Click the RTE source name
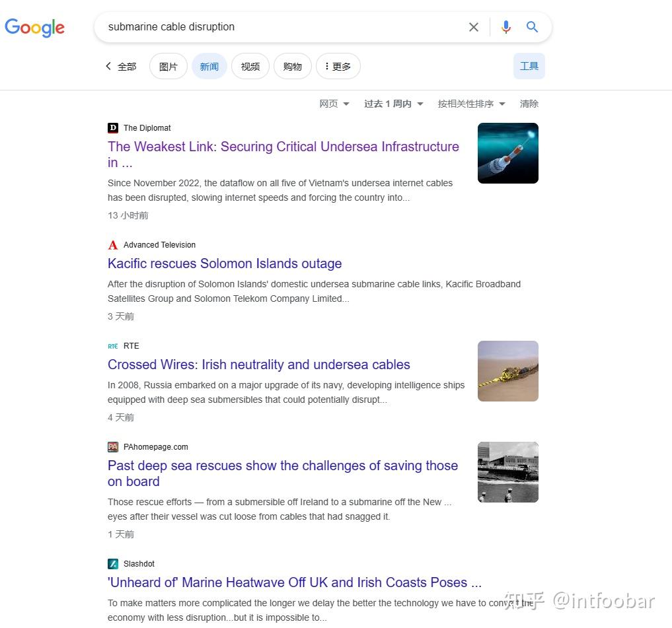The image size is (672, 628). (x=131, y=346)
